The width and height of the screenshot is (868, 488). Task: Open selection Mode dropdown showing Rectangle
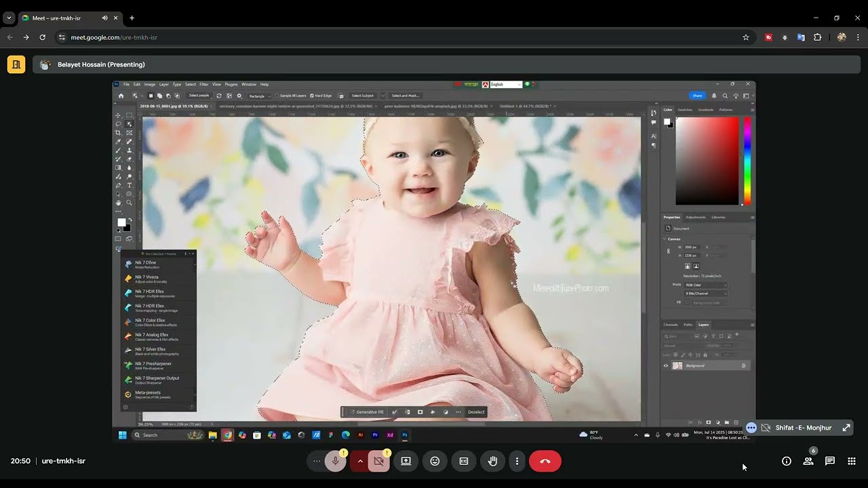click(260, 96)
